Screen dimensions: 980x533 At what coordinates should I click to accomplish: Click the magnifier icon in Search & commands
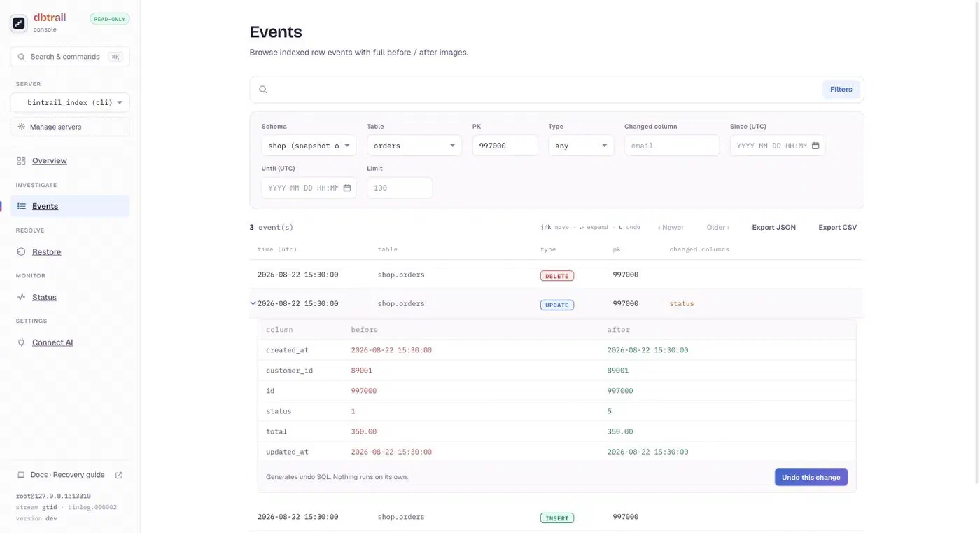pos(22,57)
